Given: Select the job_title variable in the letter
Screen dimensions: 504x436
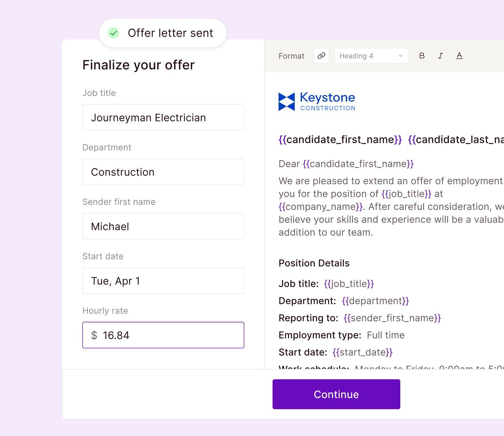Looking at the screenshot, I should tap(348, 284).
